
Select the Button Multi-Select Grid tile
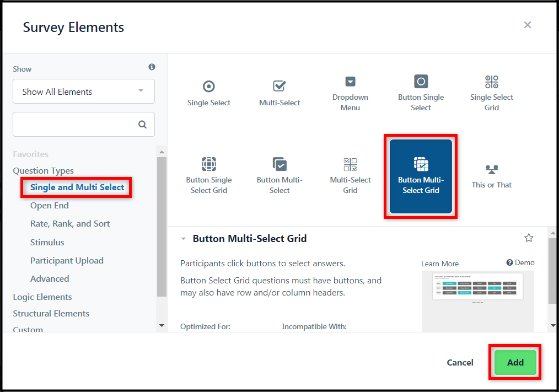[421, 176]
